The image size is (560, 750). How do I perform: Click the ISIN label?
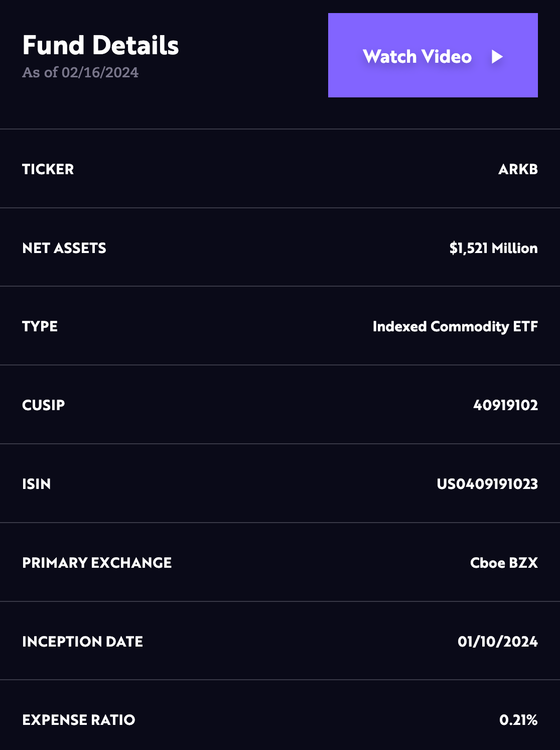click(37, 484)
